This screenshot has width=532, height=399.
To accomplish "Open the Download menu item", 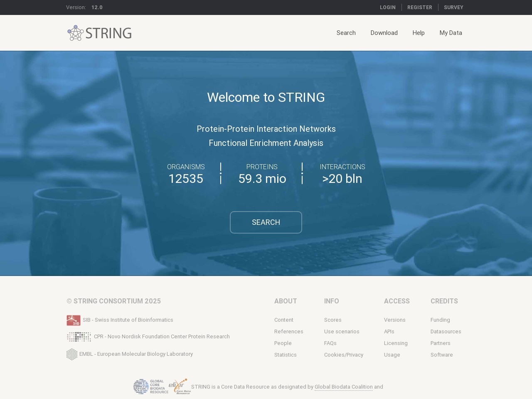I will (x=384, y=33).
